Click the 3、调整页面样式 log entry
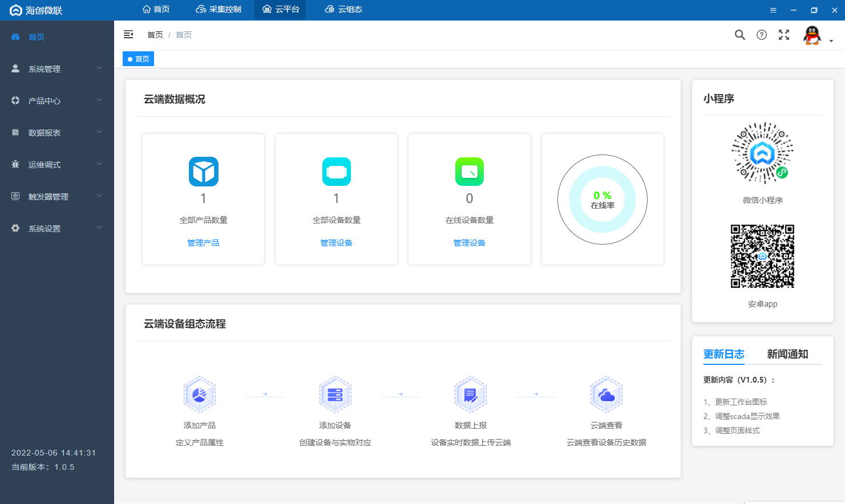The height and width of the screenshot is (504, 845). coord(731,430)
